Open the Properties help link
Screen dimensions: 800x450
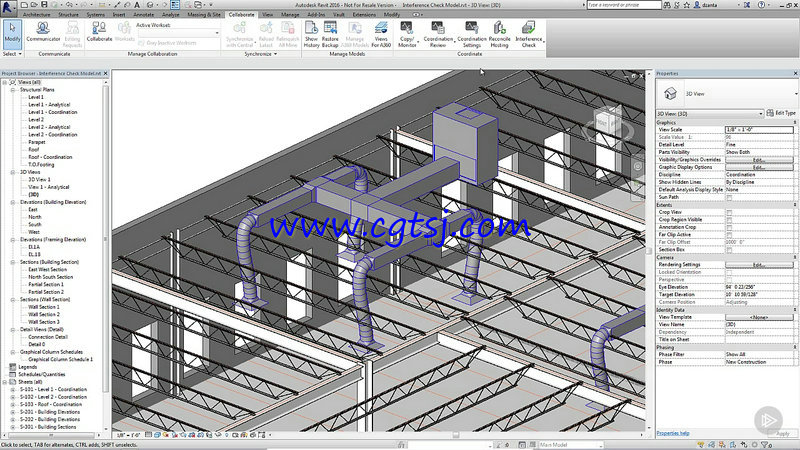coord(673,433)
